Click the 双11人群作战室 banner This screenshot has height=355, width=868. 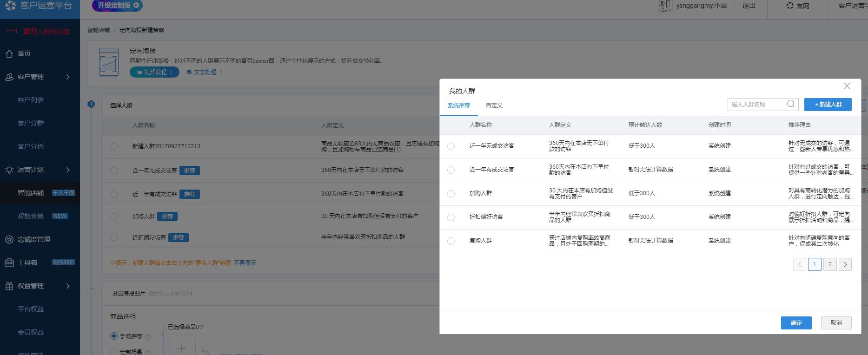pos(40,31)
